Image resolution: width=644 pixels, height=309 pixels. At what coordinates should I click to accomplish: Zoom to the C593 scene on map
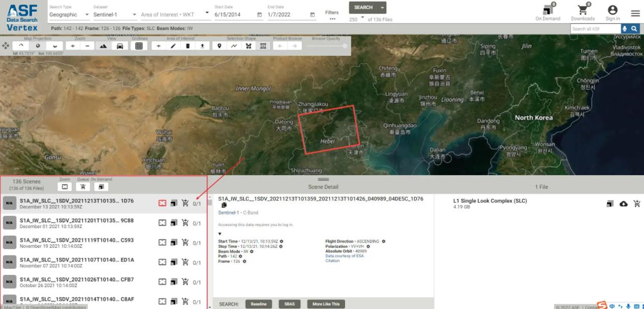162,242
